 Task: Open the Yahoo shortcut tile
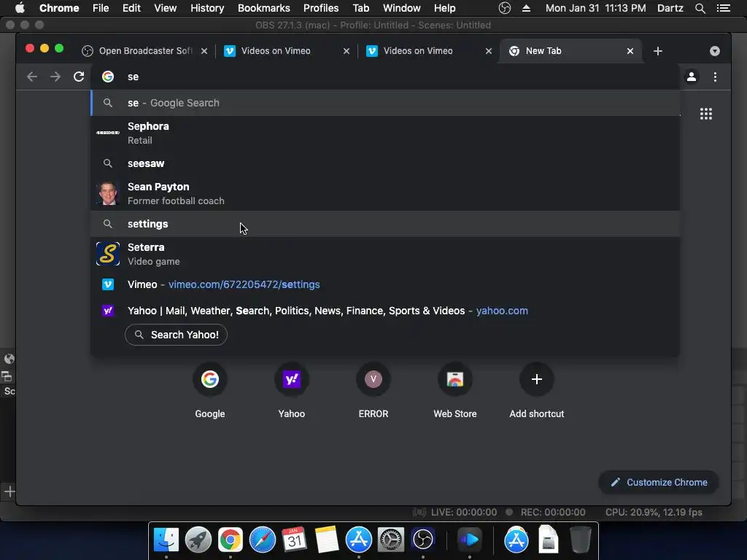[292, 392]
